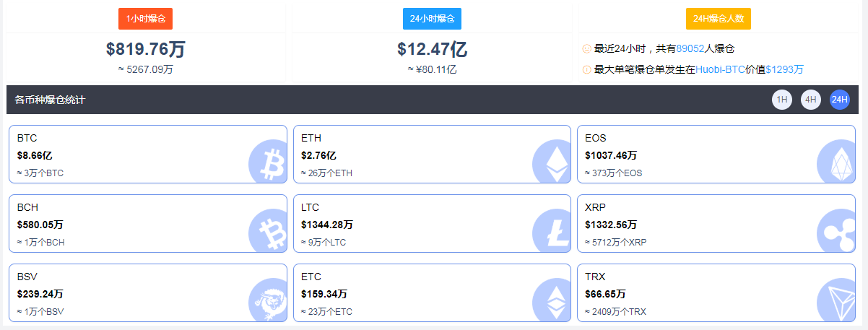Open the Huobi-BTC link
This screenshot has width=868, height=330.
[720, 70]
